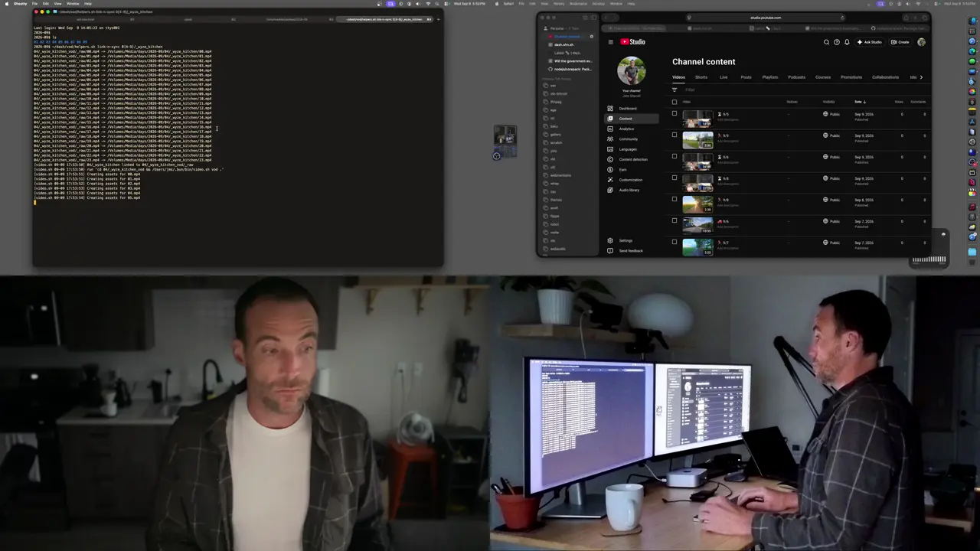Screen dimensions: 980x551
Task: Switch to the Playlists tab
Action: pyautogui.click(x=770, y=77)
